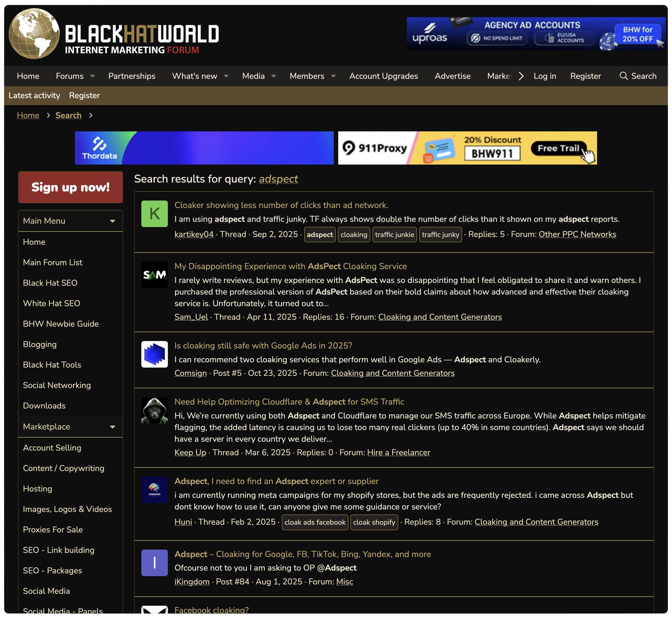Open Huni's Diamond avatar
The height and width of the screenshot is (619, 672).
coord(154,490)
